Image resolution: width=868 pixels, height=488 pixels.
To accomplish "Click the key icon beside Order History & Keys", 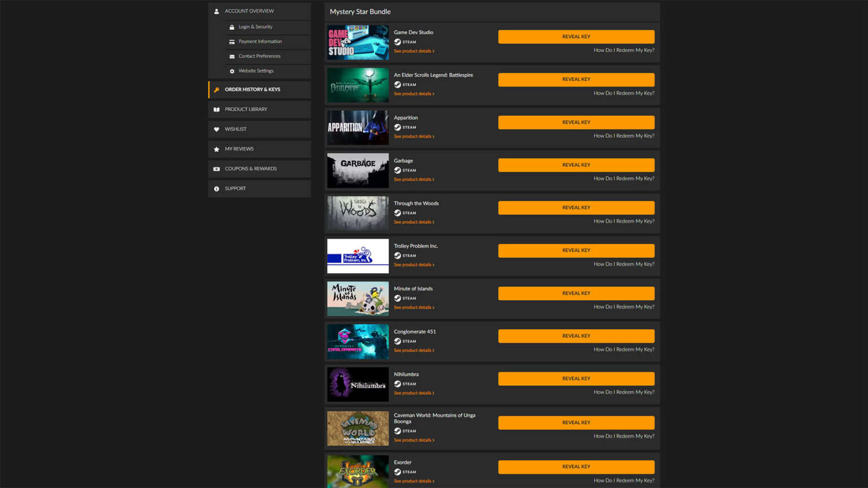I will tap(216, 90).
